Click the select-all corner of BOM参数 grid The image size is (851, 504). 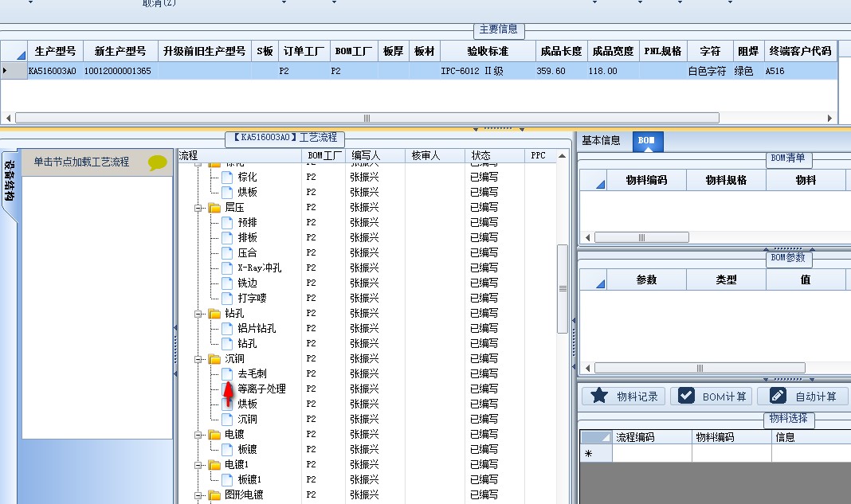(x=593, y=279)
